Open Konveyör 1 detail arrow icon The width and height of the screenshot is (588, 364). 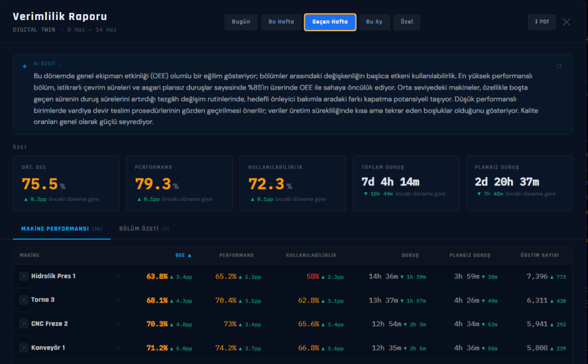point(118,348)
